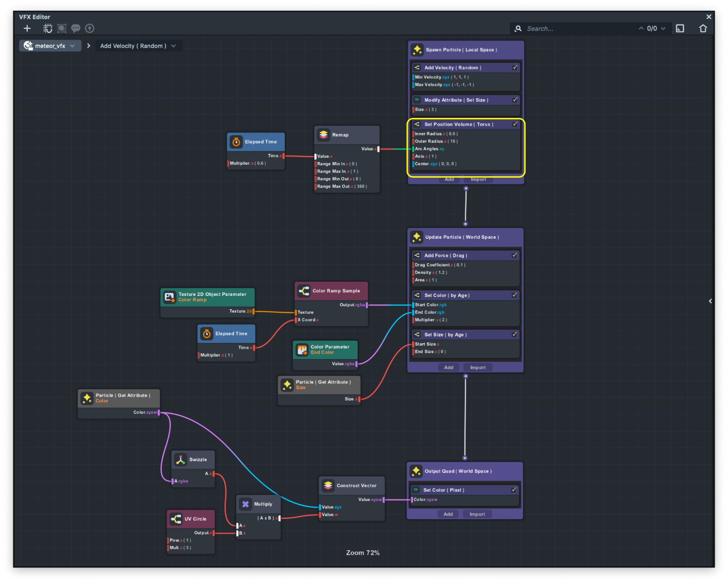The image size is (728, 583).
Task: Click Add button in Update Particle block
Action: (449, 368)
